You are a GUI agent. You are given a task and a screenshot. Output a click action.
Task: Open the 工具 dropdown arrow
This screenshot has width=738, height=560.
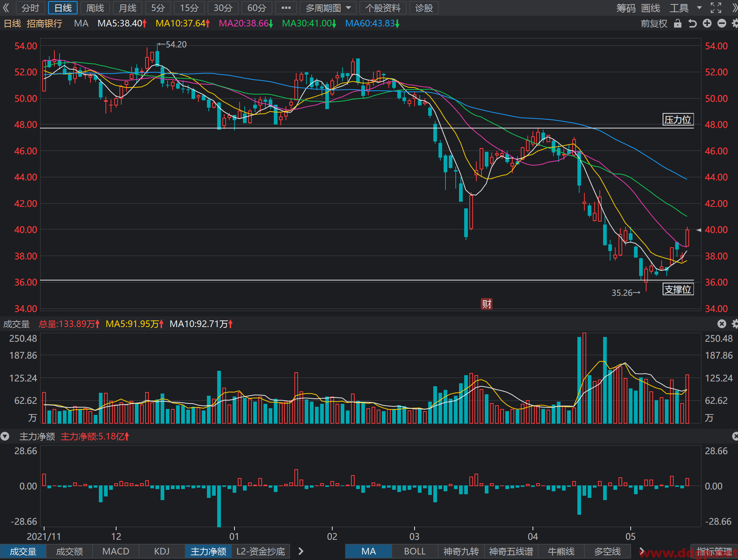tap(699, 8)
